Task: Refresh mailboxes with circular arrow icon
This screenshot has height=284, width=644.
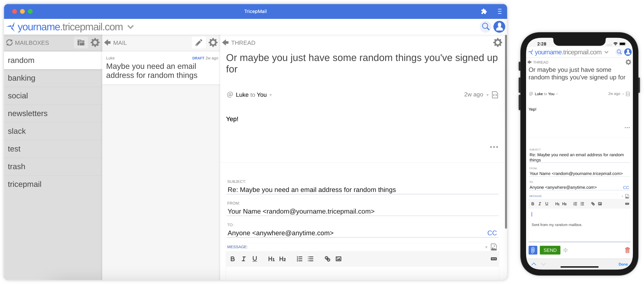Action: click(9, 42)
